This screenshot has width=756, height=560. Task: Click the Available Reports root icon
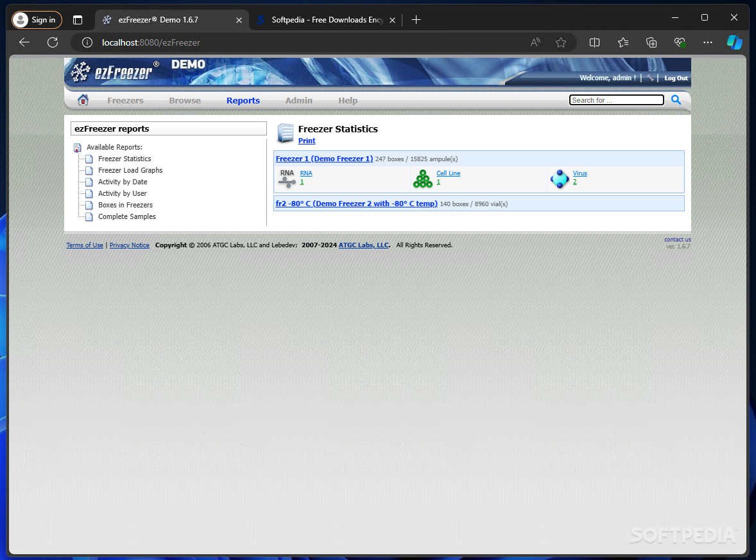coord(78,148)
